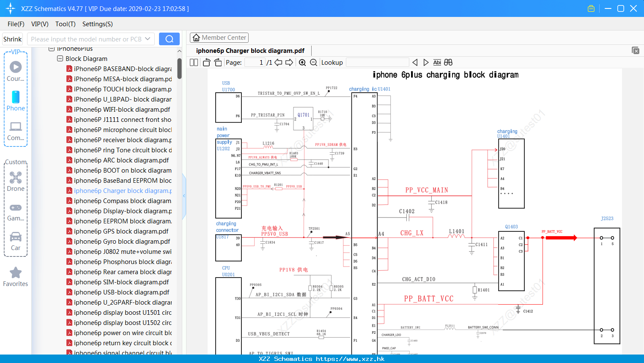Go to the next page arrow
This screenshot has height=363, width=644.
click(289, 63)
